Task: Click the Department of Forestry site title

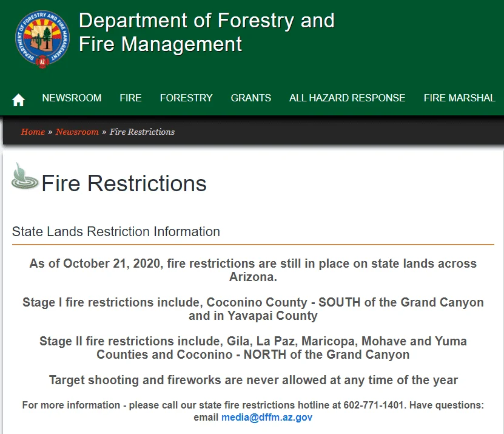Action: (206, 32)
